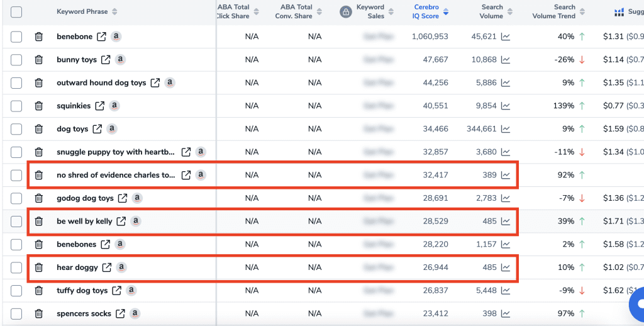Open be well by kelly external link
This screenshot has height=326, width=644.
click(121, 221)
